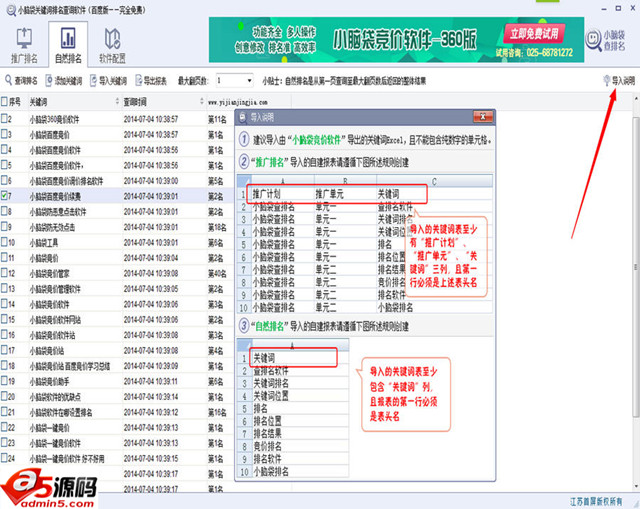Toggle the select-all checkbox beside 序号

point(4,101)
